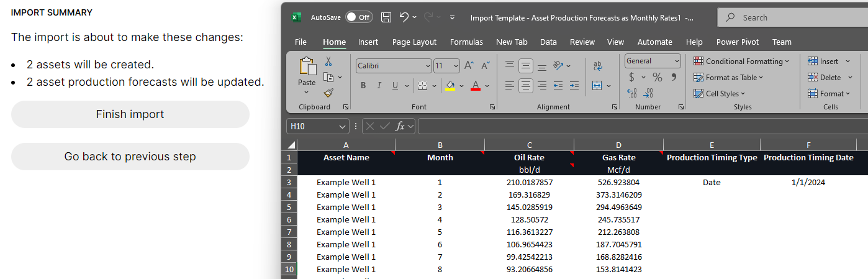
Task: Apply Comma Style icon
Action: pyautogui.click(x=674, y=78)
